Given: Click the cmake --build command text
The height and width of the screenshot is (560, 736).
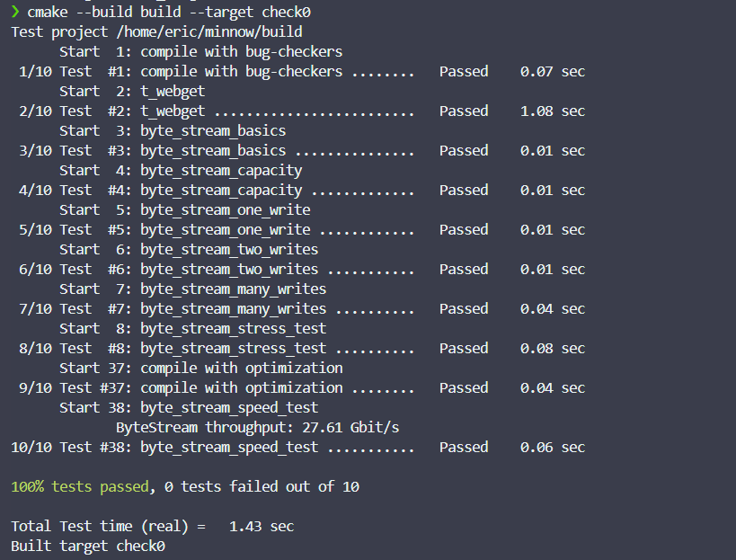Looking at the screenshot, I should (169, 13).
